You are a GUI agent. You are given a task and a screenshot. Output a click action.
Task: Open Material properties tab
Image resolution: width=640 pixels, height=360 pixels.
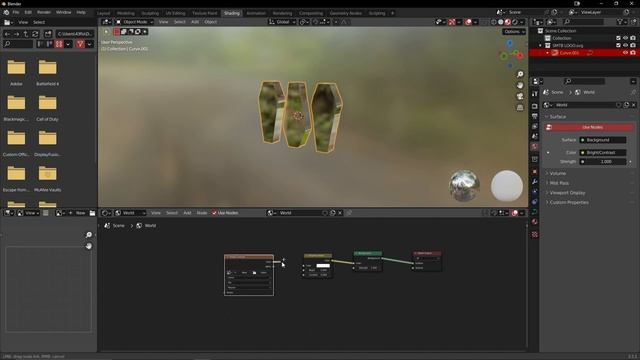click(535, 222)
